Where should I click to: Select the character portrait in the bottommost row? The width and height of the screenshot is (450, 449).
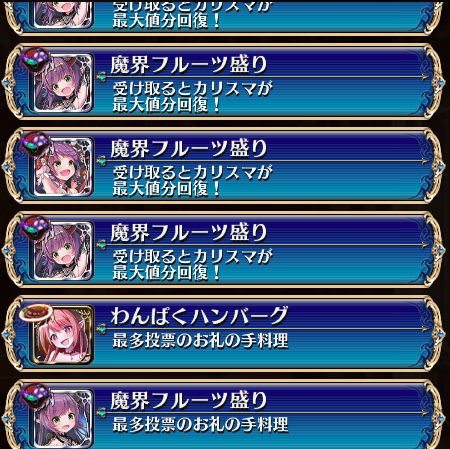pyautogui.click(x=63, y=418)
